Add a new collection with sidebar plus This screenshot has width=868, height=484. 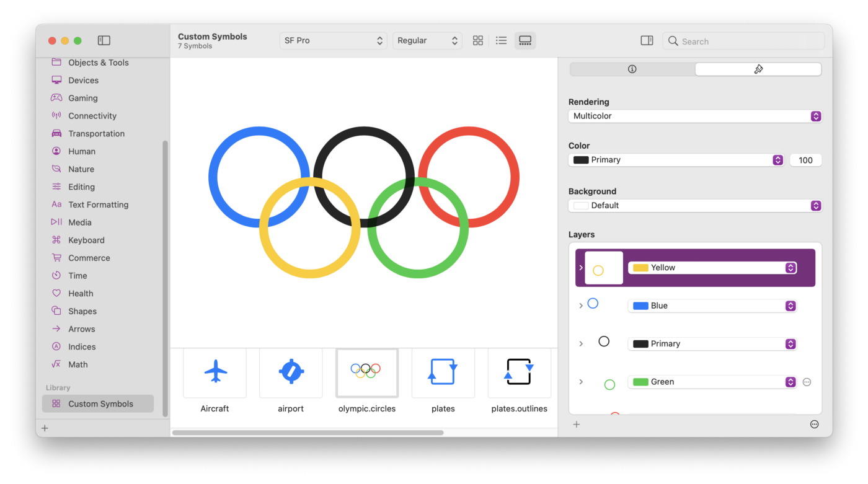45,428
